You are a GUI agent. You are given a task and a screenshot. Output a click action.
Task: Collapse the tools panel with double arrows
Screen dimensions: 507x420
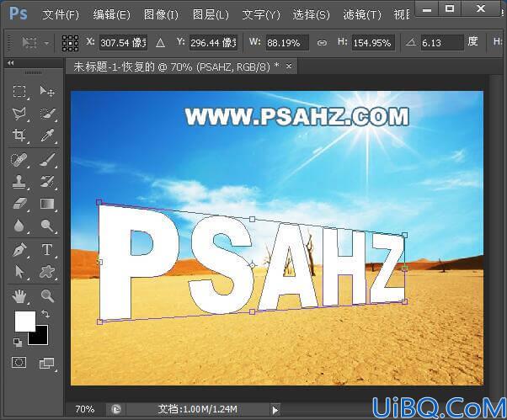[x=11, y=63]
